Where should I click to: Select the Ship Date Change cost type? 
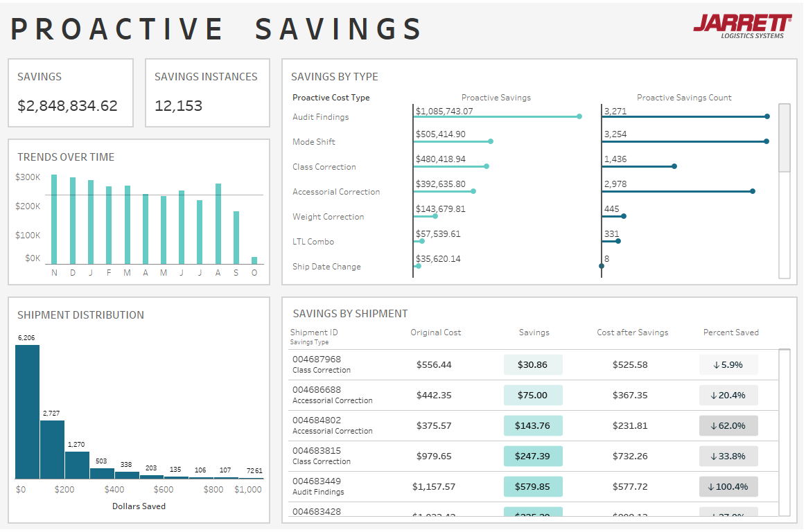326,267
